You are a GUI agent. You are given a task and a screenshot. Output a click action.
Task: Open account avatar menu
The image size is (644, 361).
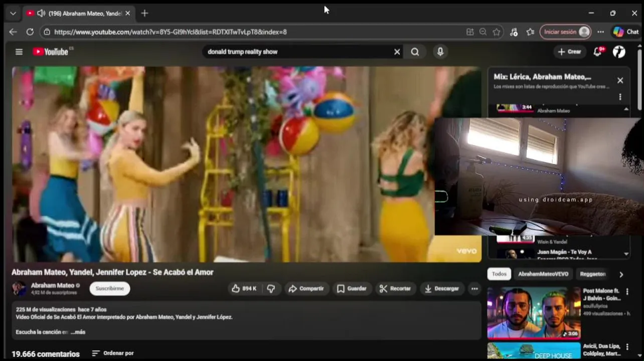(619, 52)
